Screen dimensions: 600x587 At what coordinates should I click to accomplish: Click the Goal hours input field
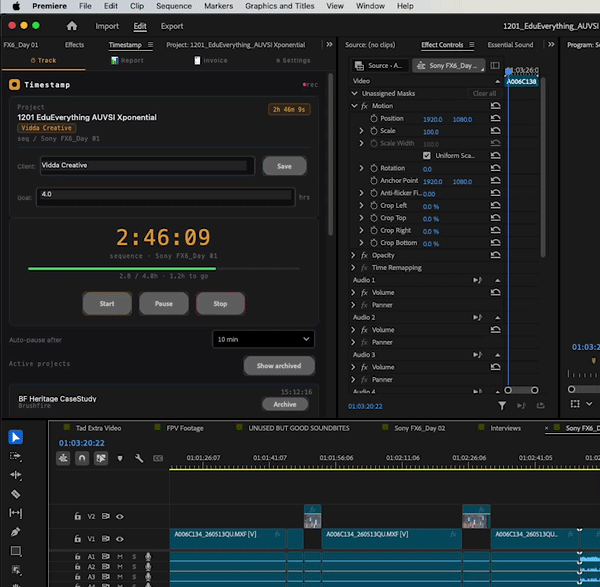click(x=166, y=197)
